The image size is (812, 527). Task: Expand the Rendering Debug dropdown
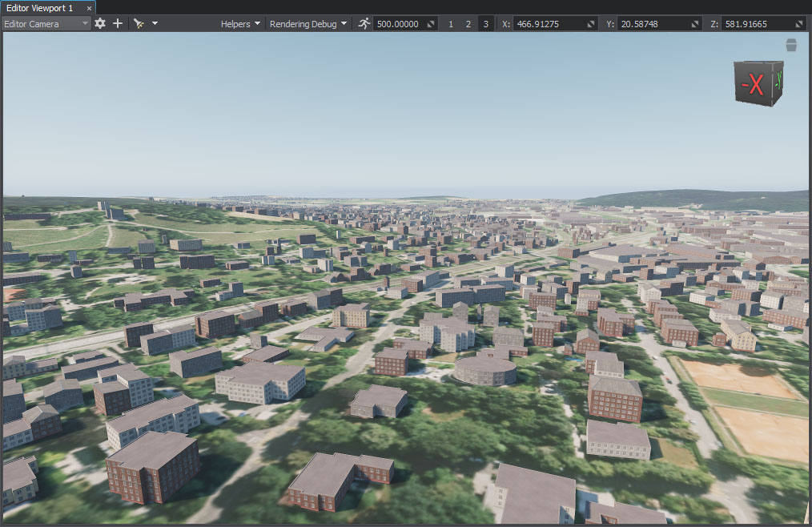click(x=308, y=24)
